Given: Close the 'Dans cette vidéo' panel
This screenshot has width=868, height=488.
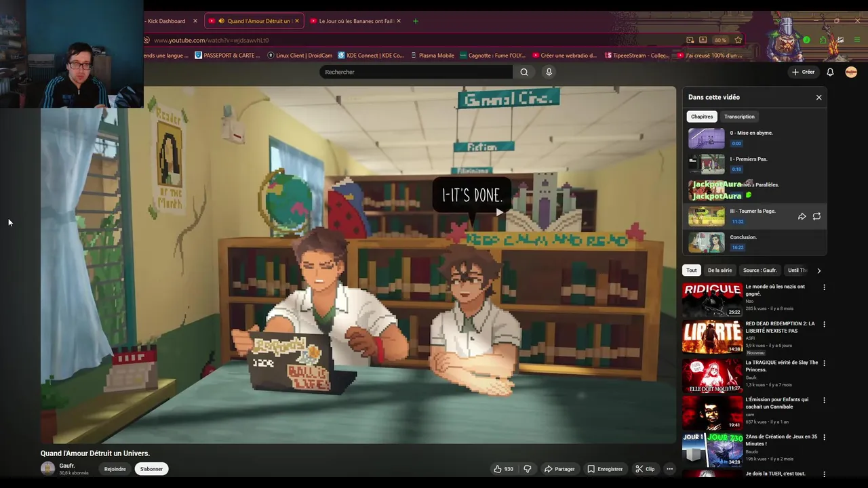Looking at the screenshot, I should coord(818,98).
